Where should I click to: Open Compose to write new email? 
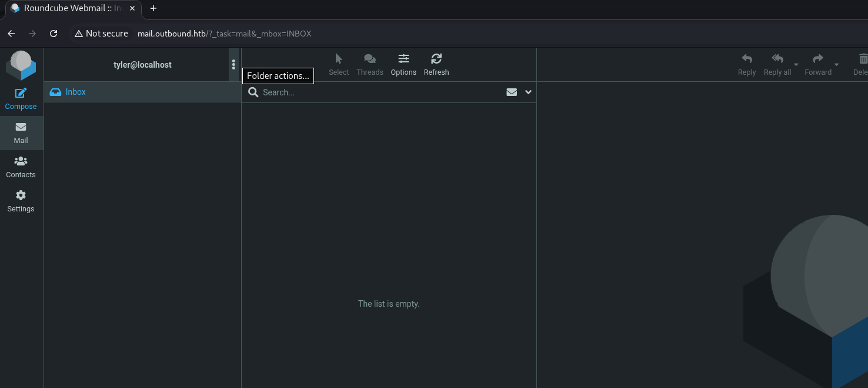pos(21,98)
